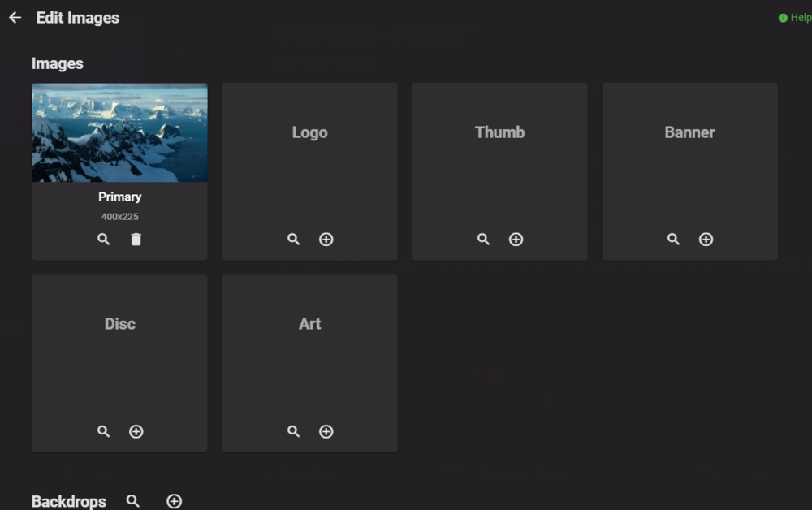This screenshot has height=510, width=812.
Task: Add a new Thumb image
Action: click(x=516, y=239)
